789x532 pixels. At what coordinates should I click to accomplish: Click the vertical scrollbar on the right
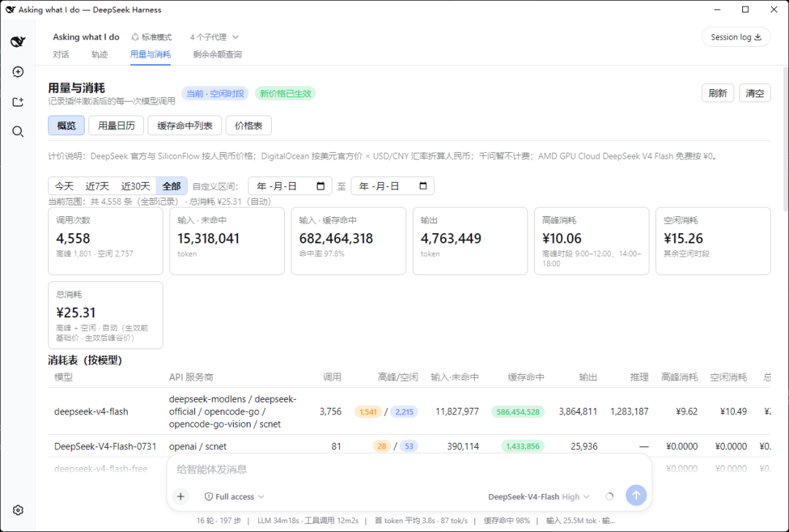[785, 138]
